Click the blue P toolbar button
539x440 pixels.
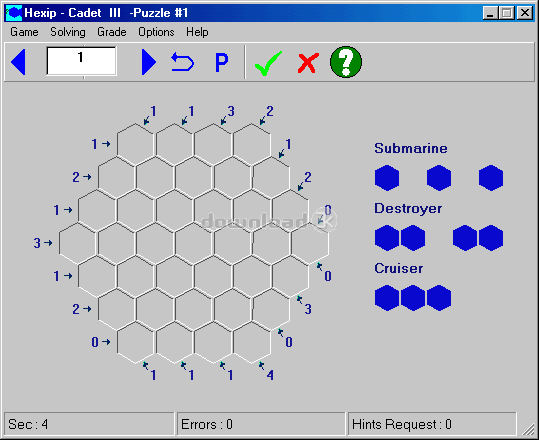click(x=221, y=63)
